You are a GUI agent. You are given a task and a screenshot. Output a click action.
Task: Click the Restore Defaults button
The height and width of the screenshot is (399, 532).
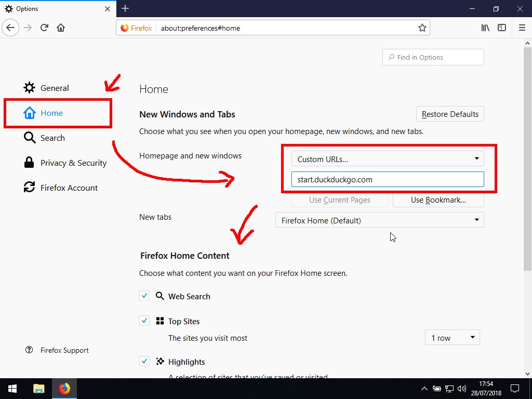(450, 114)
